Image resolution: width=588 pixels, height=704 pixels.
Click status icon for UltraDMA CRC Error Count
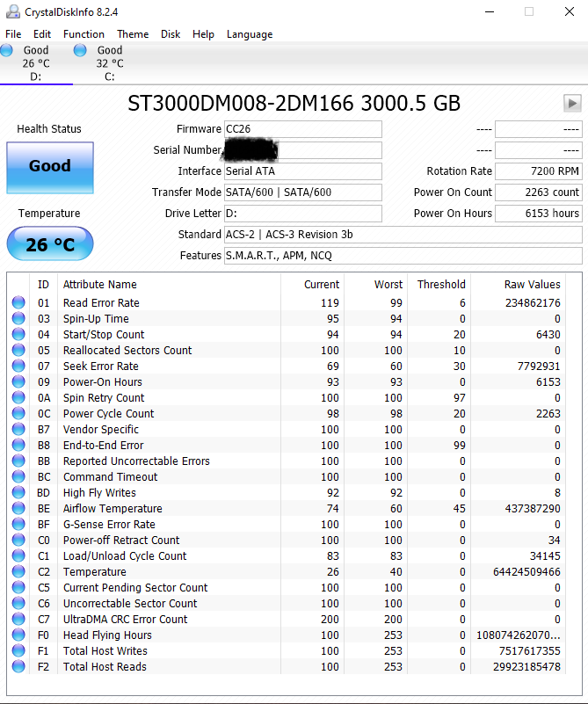pos(18,619)
